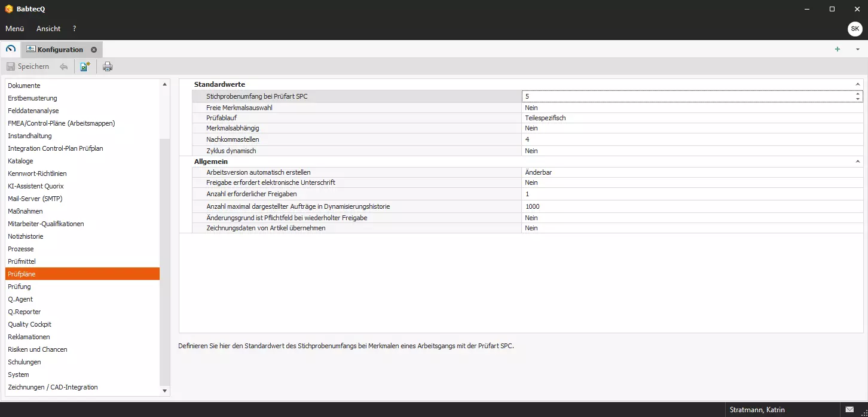Click the back arrow toolbar icon

point(63,66)
